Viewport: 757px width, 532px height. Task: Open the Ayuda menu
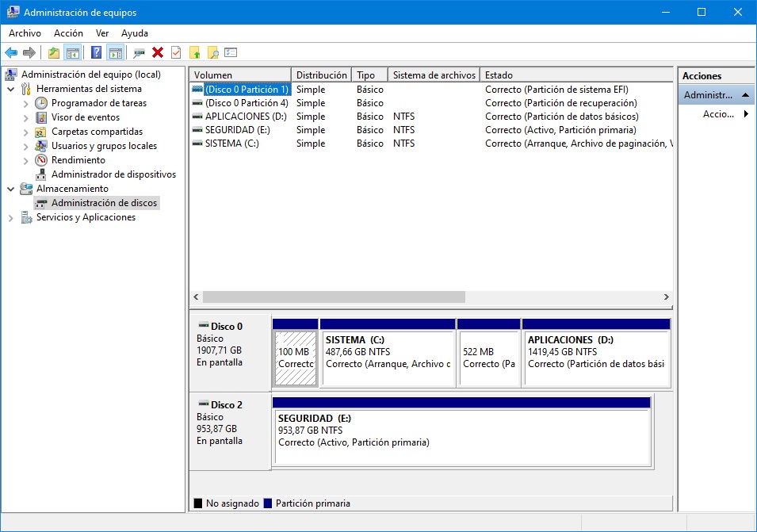pyautogui.click(x=135, y=33)
